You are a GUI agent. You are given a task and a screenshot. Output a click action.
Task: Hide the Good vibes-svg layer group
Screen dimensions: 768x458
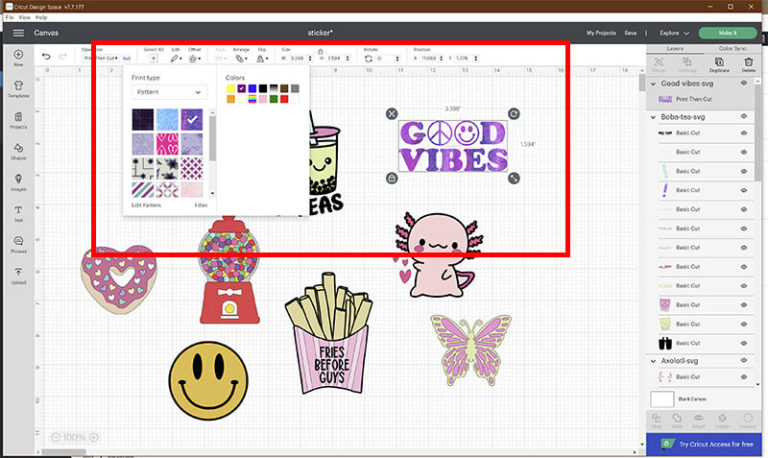coord(744,83)
